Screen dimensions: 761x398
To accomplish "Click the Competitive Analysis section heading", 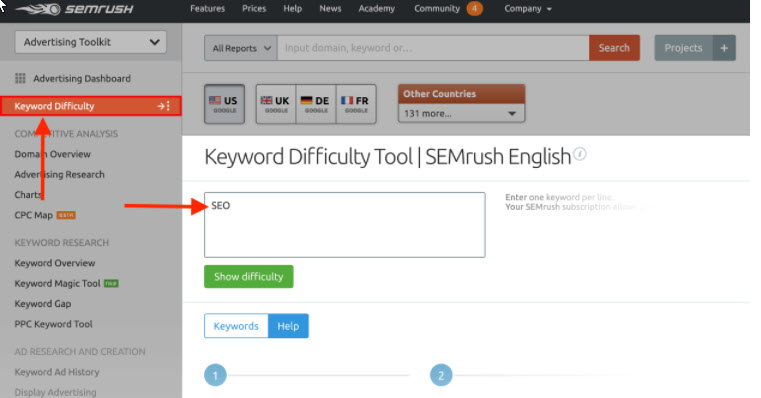I will pyautogui.click(x=66, y=133).
